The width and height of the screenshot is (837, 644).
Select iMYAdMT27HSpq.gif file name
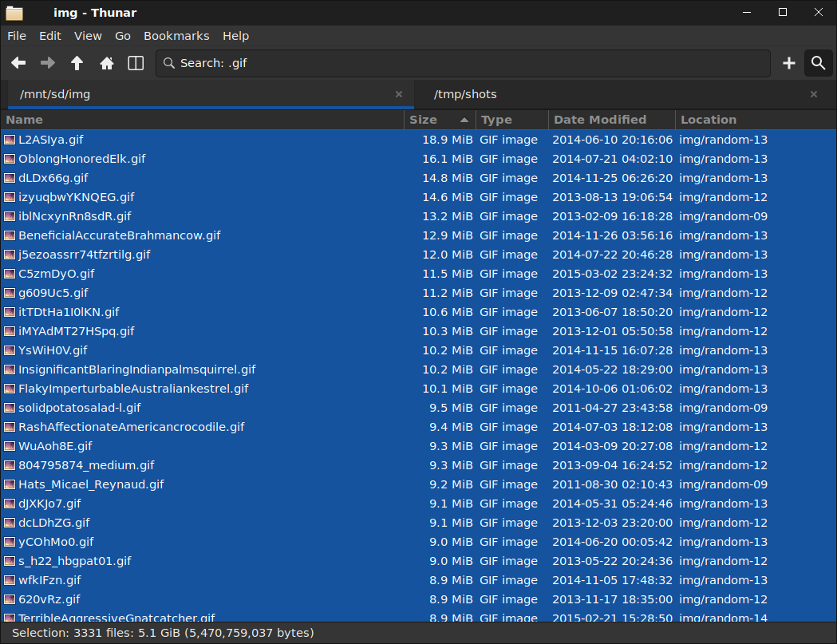click(x=77, y=332)
